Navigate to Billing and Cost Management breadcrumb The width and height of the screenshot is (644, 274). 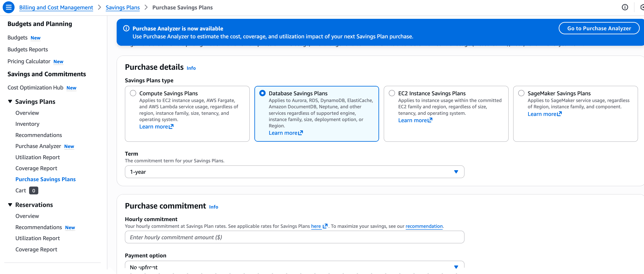pyautogui.click(x=56, y=7)
